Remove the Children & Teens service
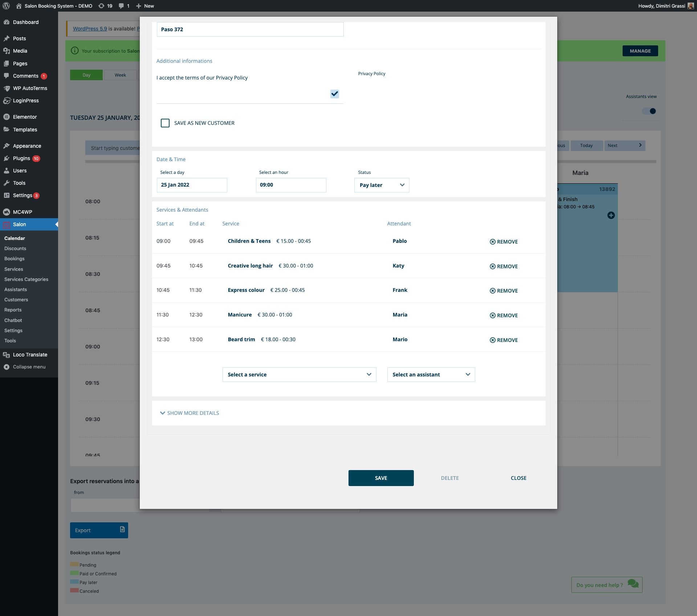The height and width of the screenshot is (616, 697). point(504,242)
